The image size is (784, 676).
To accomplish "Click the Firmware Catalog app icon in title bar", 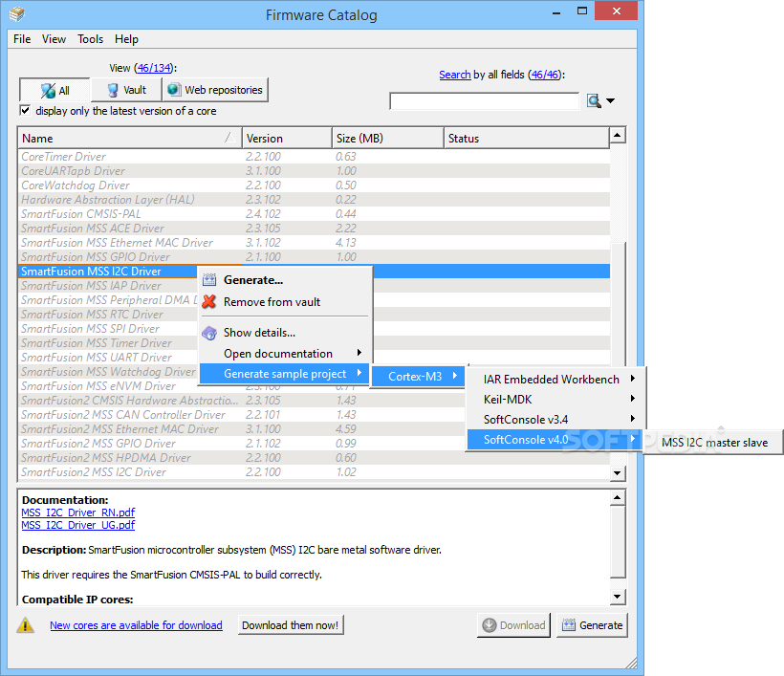I will pos(17,14).
